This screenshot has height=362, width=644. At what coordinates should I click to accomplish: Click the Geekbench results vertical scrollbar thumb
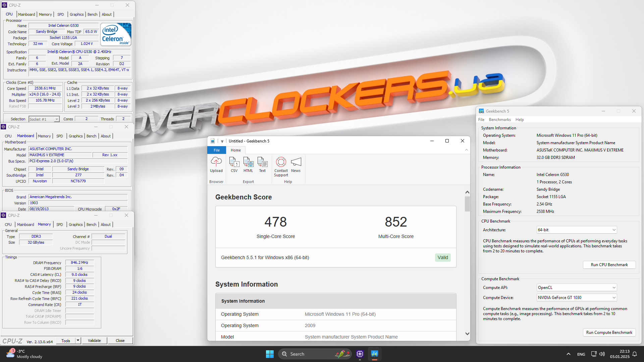467,204
